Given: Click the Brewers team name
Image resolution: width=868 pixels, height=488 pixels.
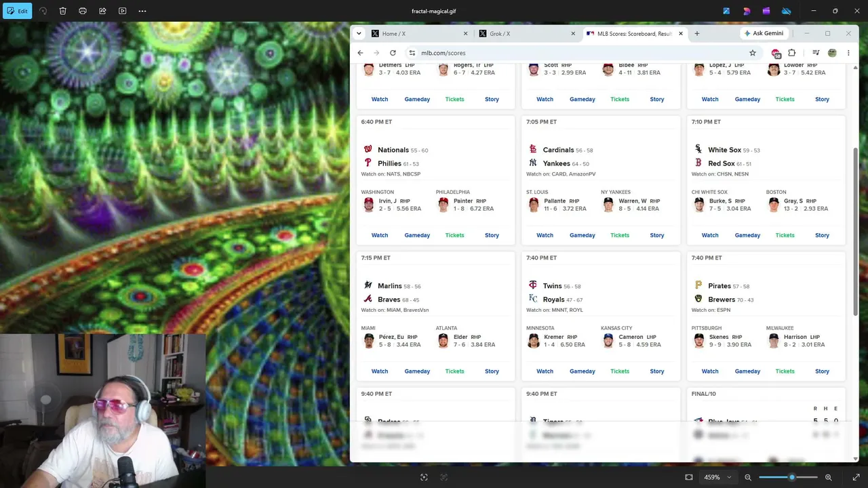Looking at the screenshot, I should coord(722,300).
